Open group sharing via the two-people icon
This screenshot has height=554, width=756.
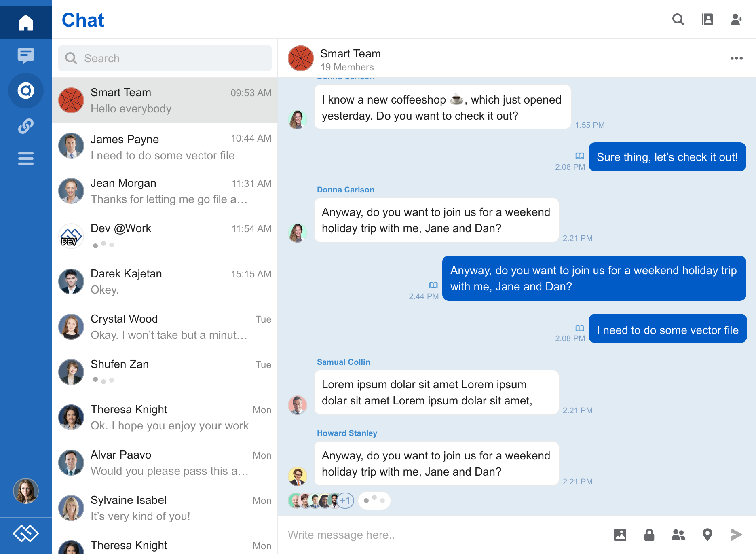point(678,535)
